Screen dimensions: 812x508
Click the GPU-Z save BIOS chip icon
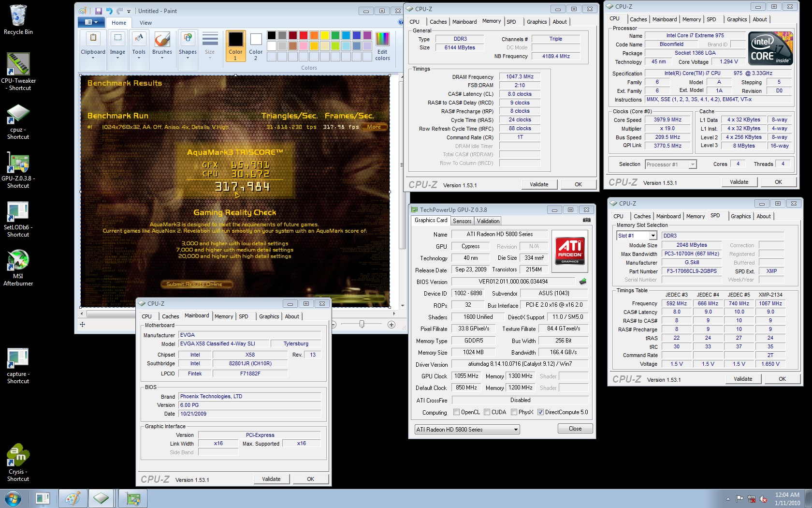[x=583, y=281]
